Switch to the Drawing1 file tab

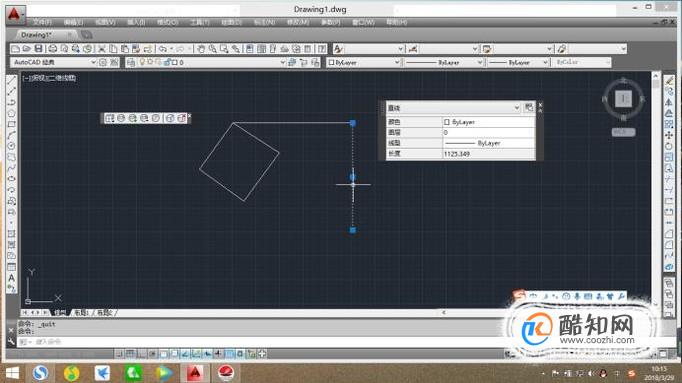coord(37,34)
